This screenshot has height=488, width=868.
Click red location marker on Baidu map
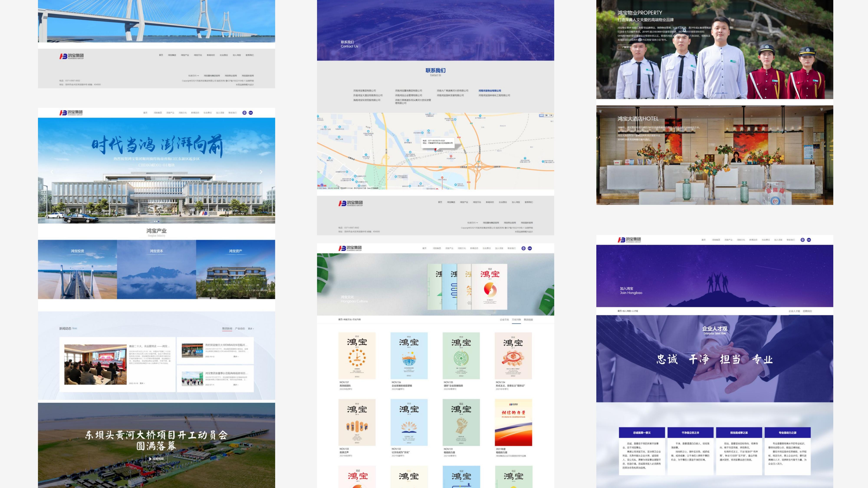435,149
